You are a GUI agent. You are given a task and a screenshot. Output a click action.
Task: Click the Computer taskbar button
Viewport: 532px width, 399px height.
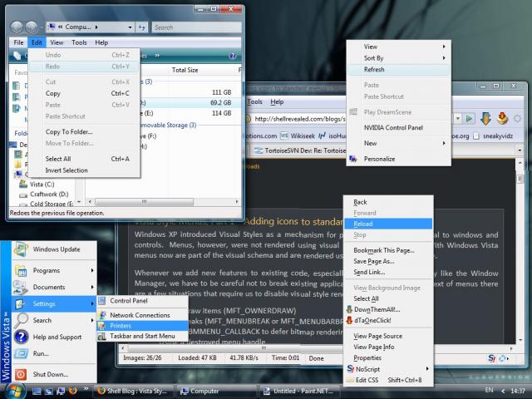pyautogui.click(x=216, y=392)
